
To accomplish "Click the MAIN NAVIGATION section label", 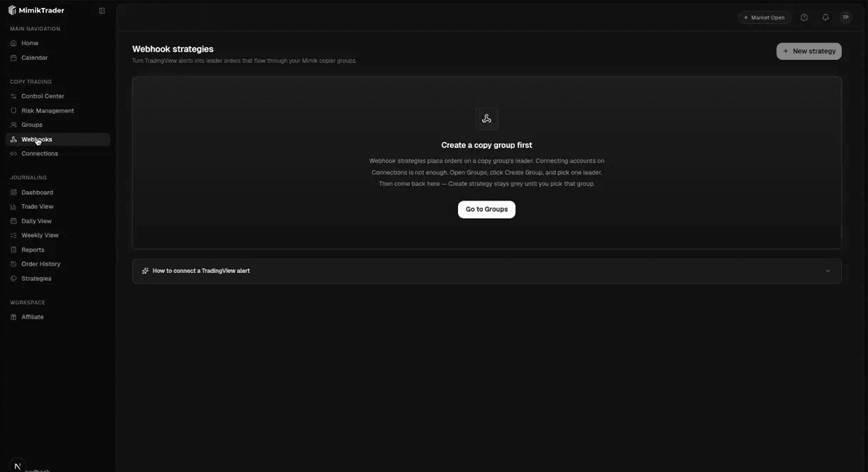I will pos(35,28).
